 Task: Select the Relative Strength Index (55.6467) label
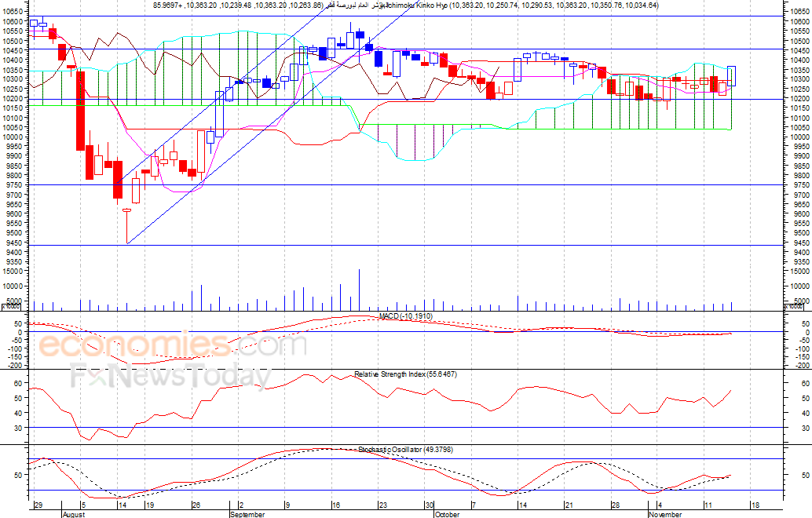[405, 374]
